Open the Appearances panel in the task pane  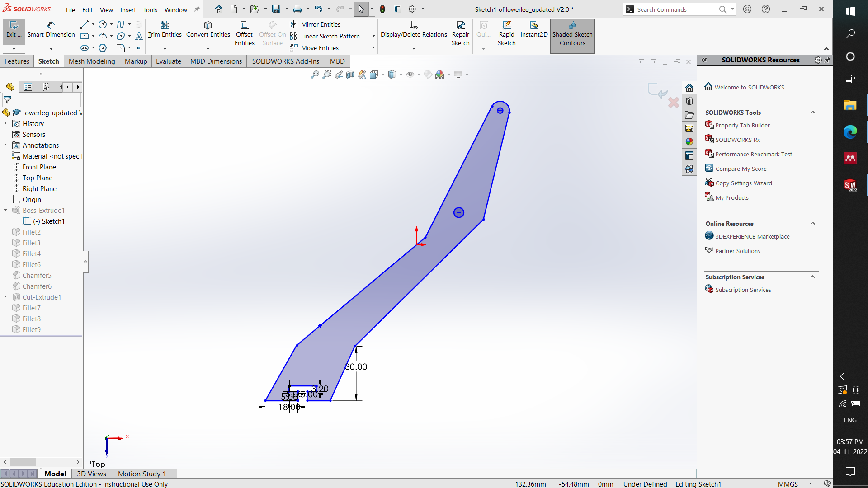point(689,141)
